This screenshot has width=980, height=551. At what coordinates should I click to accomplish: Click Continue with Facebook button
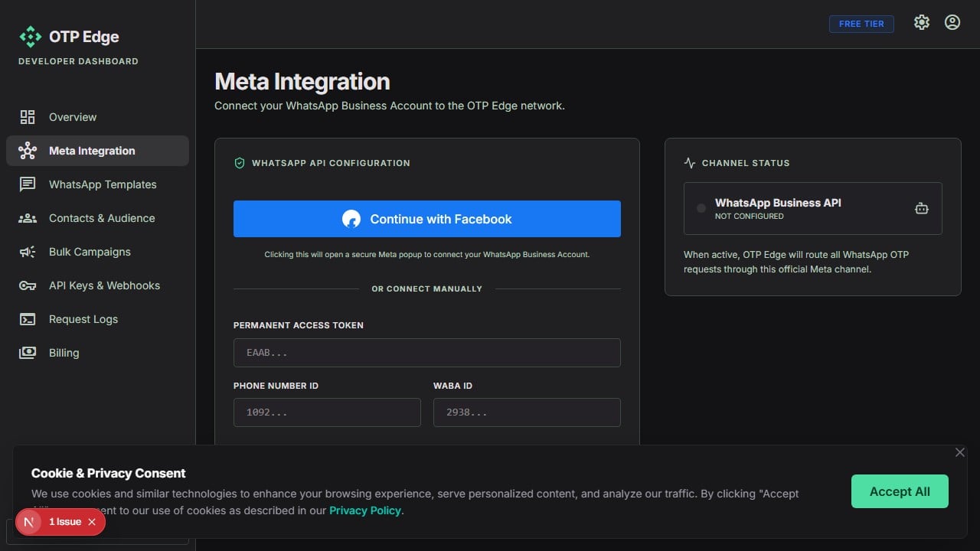point(427,219)
